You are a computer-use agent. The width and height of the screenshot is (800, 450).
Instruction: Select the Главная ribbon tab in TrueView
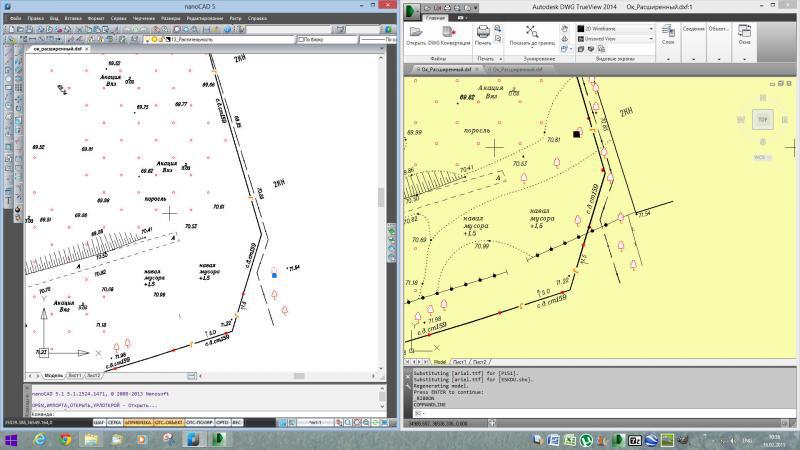(435, 18)
